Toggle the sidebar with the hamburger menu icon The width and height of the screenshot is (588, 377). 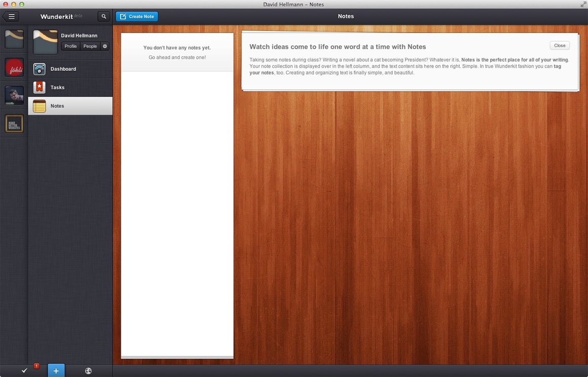pyautogui.click(x=11, y=17)
